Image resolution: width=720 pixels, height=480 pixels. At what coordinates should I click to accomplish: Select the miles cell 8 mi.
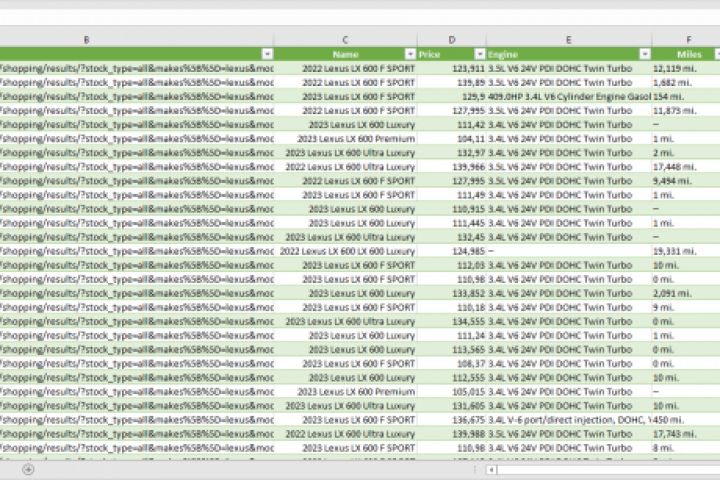(686, 448)
